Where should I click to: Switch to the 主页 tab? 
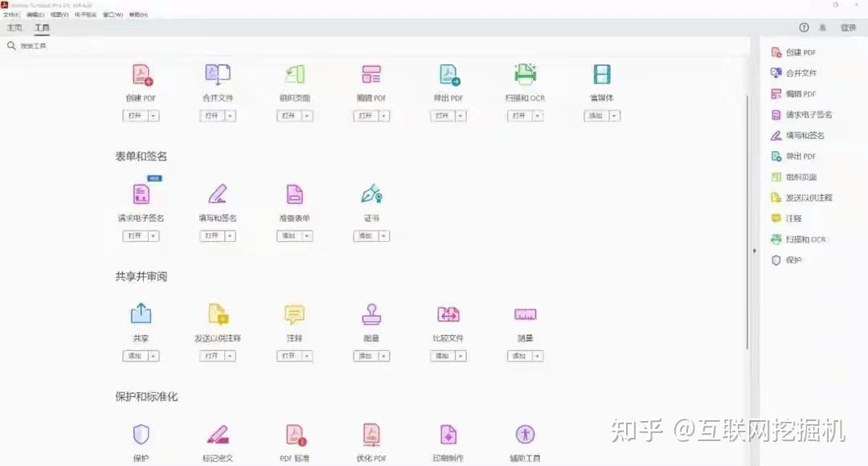[x=14, y=27]
